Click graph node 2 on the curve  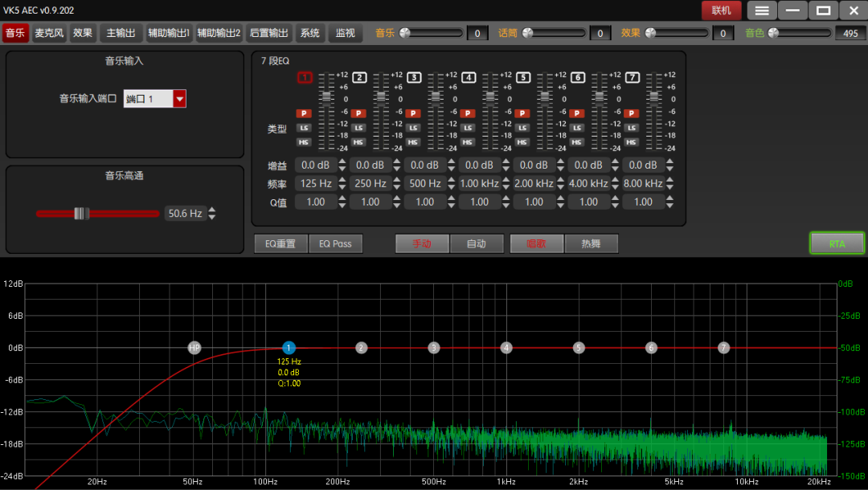pyautogui.click(x=361, y=348)
